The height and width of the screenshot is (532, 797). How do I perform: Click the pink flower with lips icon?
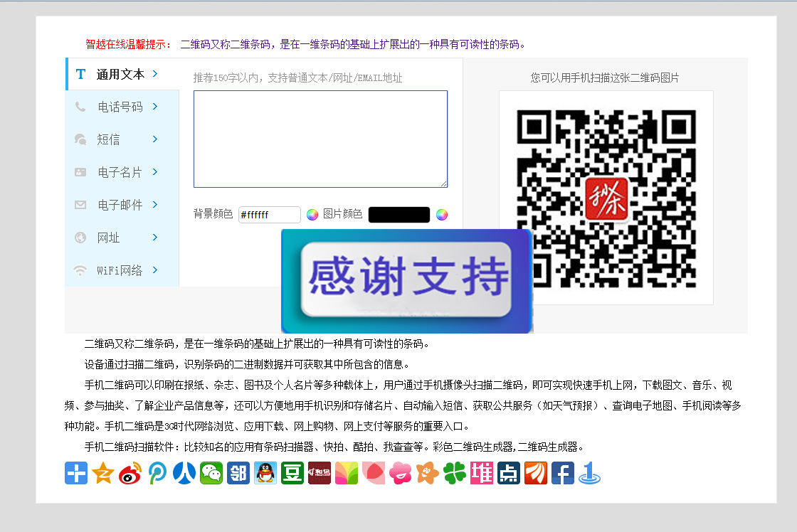tap(401, 473)
